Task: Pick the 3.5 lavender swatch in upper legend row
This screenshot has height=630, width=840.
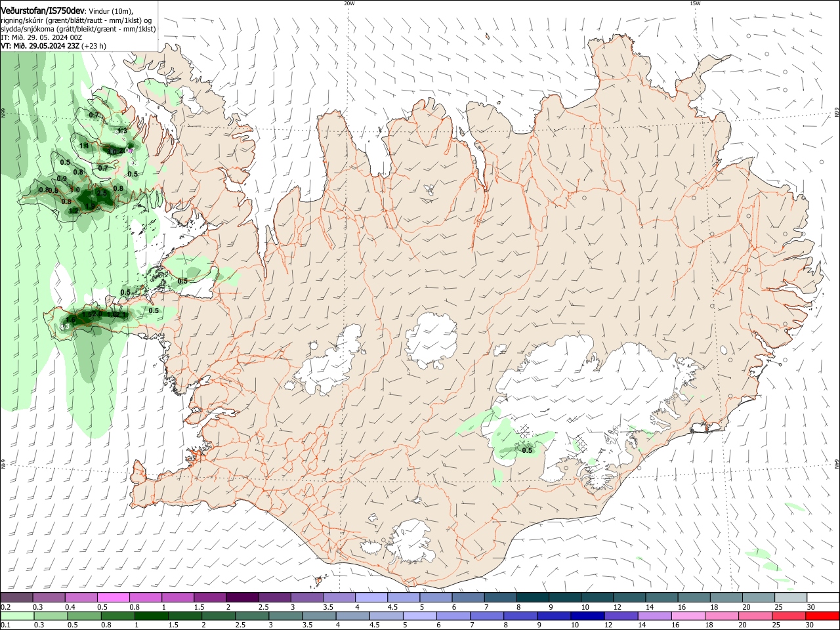Action: click(339, 597)
